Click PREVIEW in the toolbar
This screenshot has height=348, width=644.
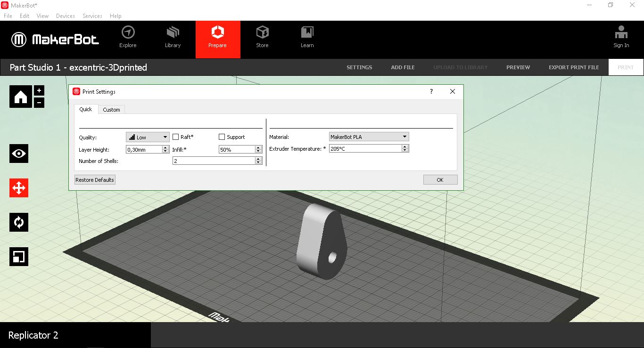(518, 67)
